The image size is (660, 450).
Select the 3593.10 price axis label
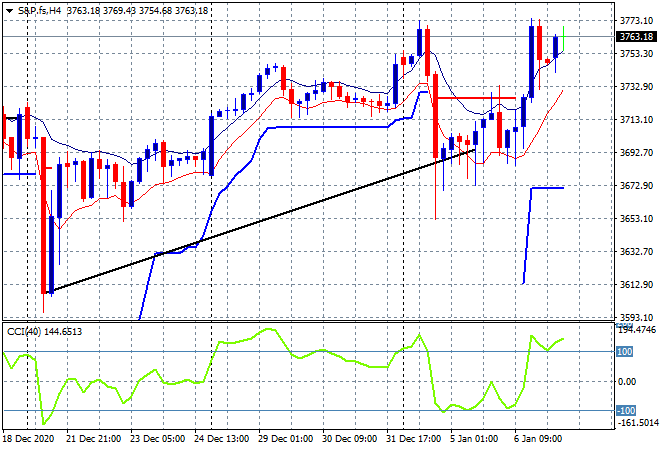636,317
